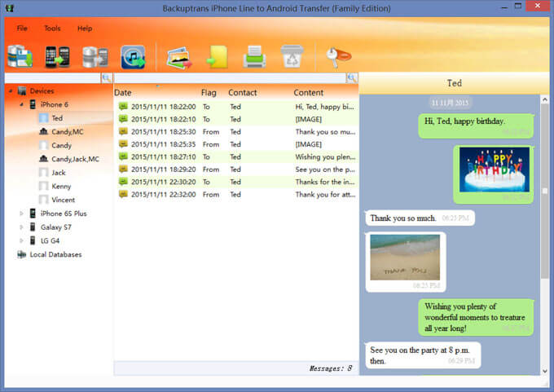Open the Tools menu
This screenshot has height=392, width=554.
pos(52,29)
